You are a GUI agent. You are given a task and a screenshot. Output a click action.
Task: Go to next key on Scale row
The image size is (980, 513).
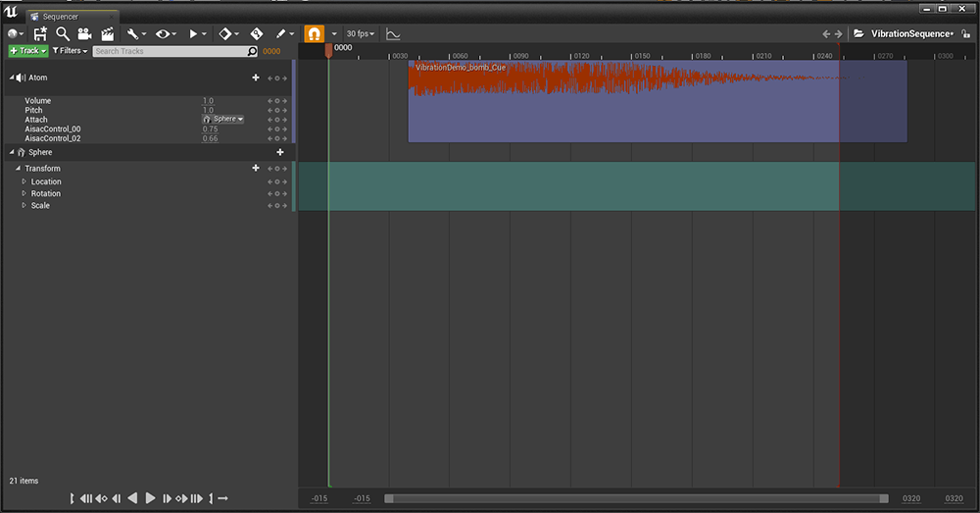285,206
